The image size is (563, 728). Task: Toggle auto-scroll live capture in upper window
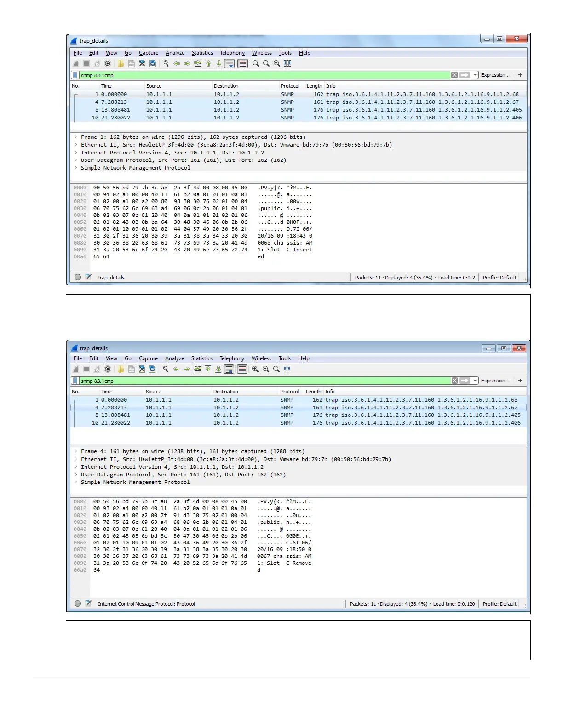point(230,63)
